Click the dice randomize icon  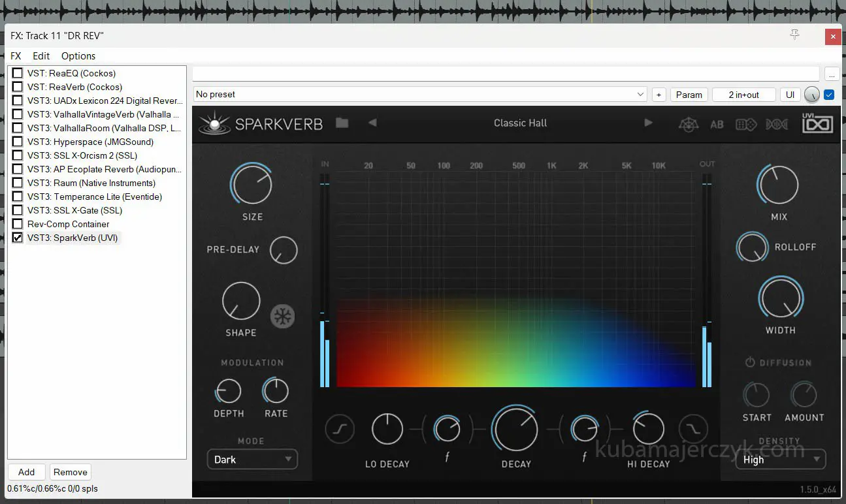click(746, 124)
